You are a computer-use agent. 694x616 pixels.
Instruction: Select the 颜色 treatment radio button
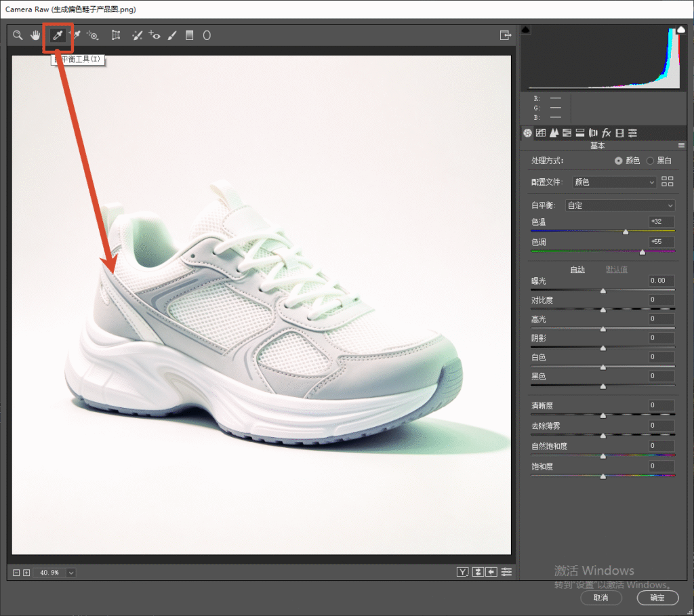[618, 161]
